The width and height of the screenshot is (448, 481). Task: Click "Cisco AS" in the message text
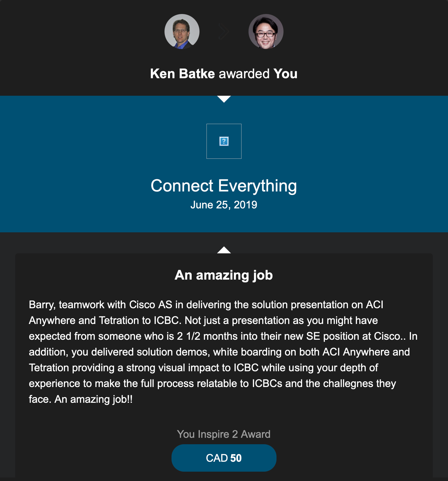point(150,305)
